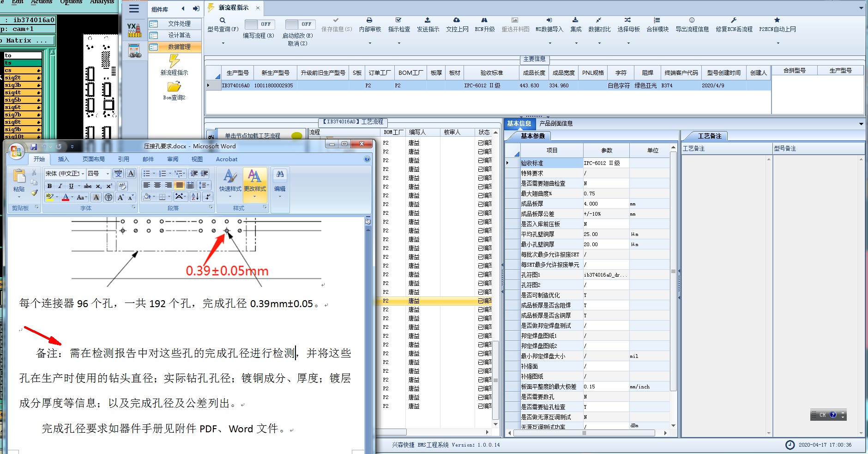Click the 内部审核 printer icon

point(369,20)
